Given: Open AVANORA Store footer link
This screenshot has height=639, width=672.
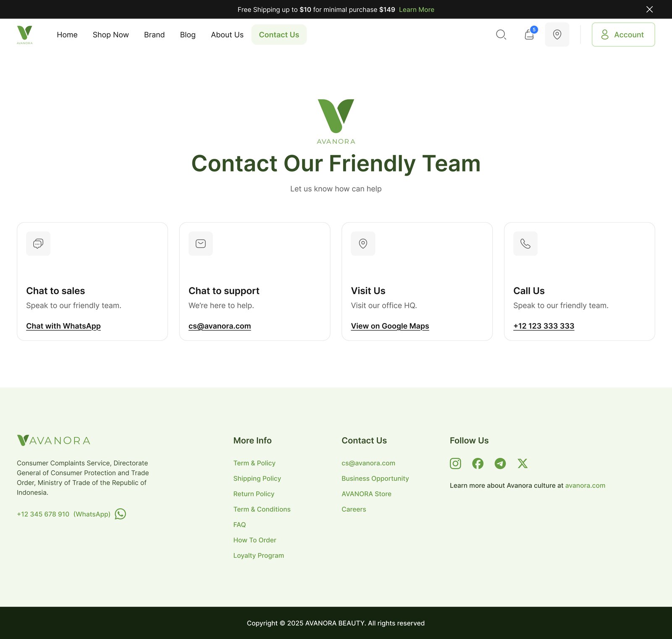Looking at the screenshot, I should pos(366,494).
